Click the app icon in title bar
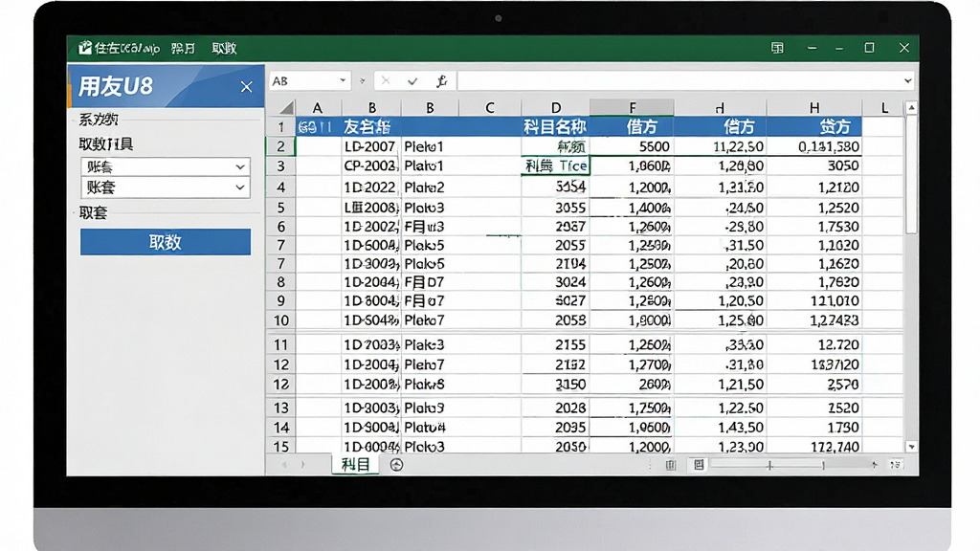Screen dimensions: 980x551 coord(84,48)
